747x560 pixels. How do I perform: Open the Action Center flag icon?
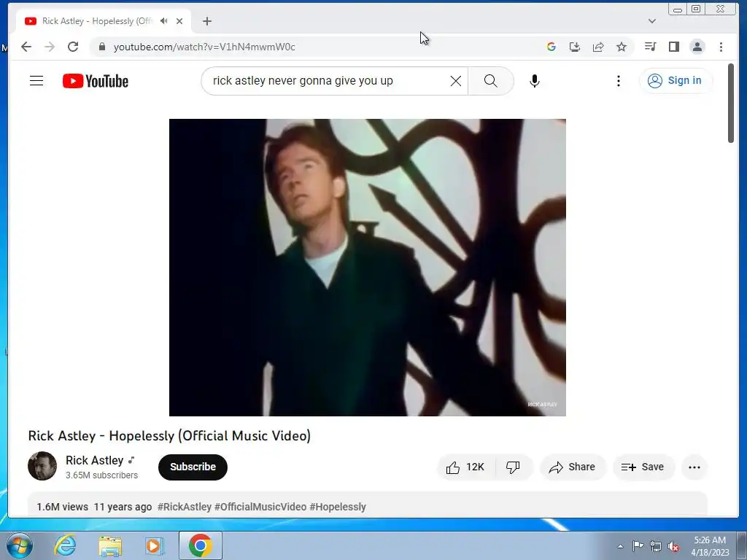[x=638, y=546]
